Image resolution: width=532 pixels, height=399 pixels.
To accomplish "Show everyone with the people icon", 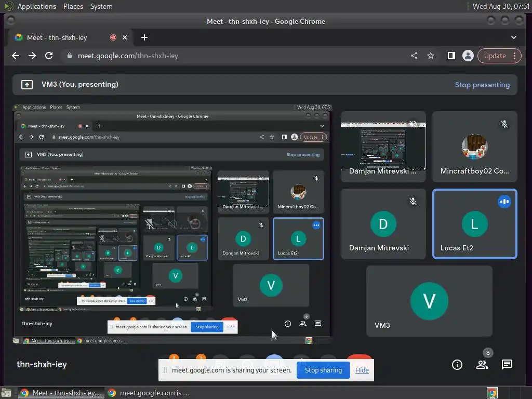I will [482, 365].
